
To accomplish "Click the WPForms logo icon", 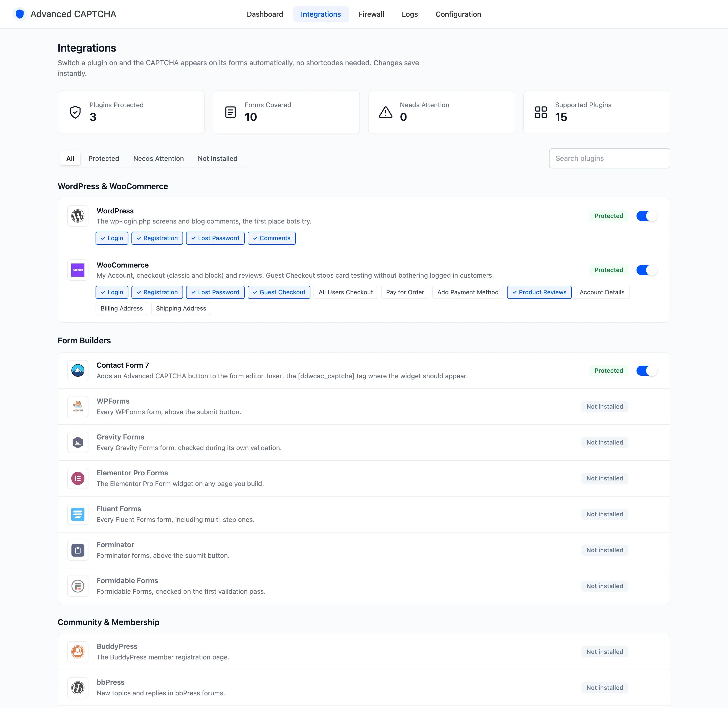I will [78, 406].
